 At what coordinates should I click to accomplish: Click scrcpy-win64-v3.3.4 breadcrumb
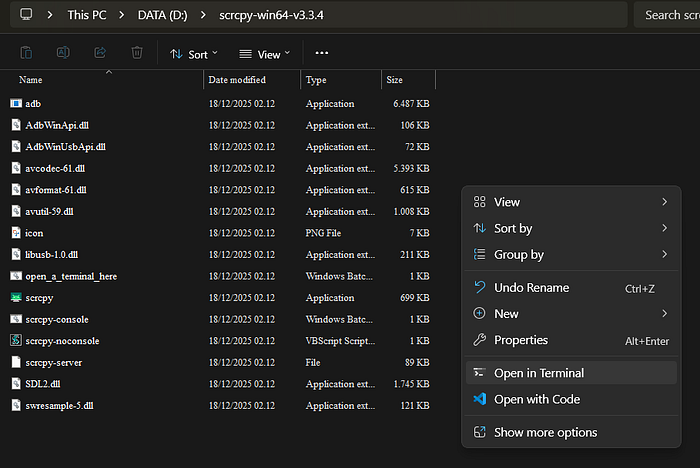(x=271, y=15)
